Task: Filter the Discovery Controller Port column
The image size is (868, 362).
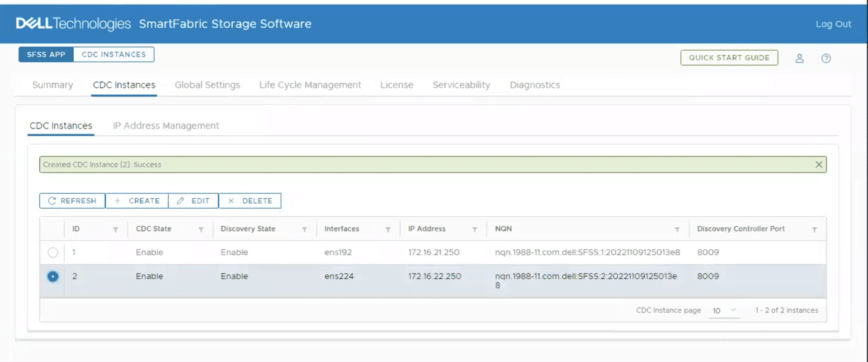Action: tap(814, 230)
